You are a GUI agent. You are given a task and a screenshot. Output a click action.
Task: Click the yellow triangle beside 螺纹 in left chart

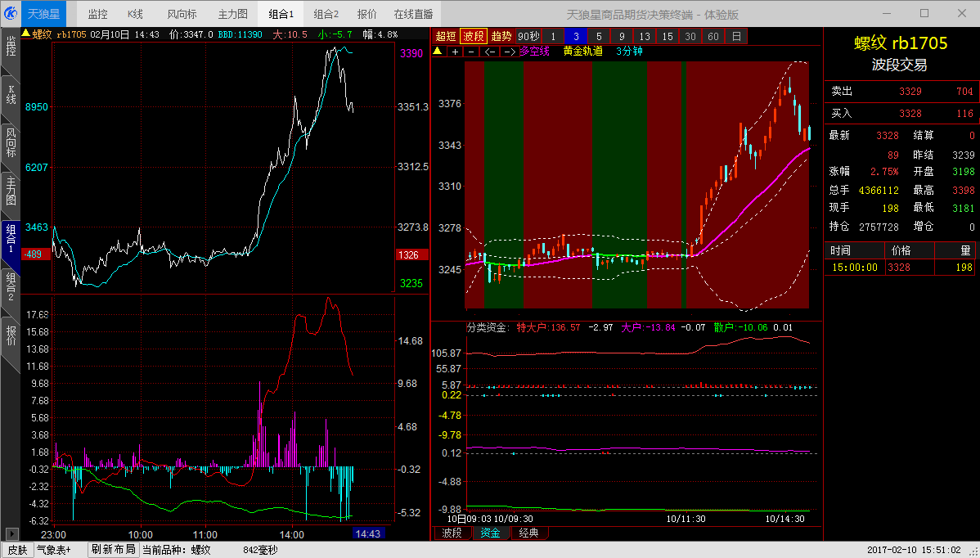25,34
